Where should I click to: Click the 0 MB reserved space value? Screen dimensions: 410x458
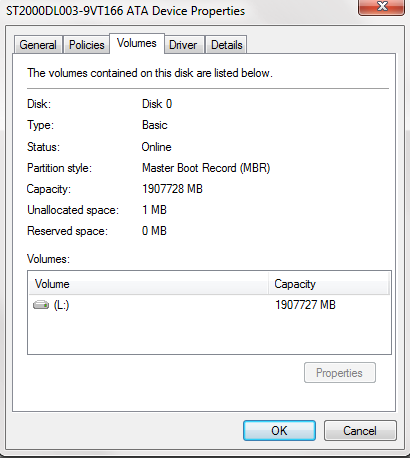(x=154, y=231)
